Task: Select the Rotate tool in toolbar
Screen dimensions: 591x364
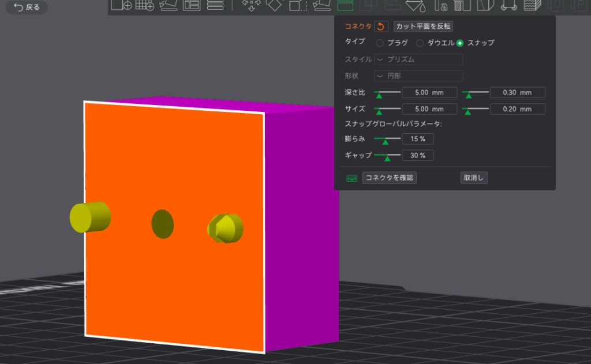Action: click(x=275, y=5)
